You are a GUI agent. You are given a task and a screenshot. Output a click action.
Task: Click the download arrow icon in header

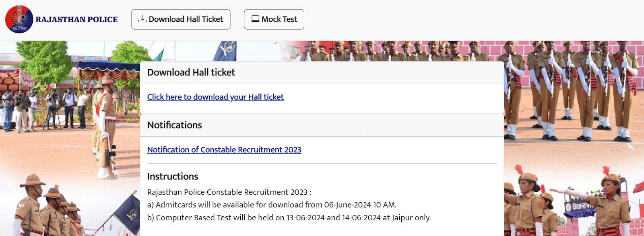coord(142,19)
